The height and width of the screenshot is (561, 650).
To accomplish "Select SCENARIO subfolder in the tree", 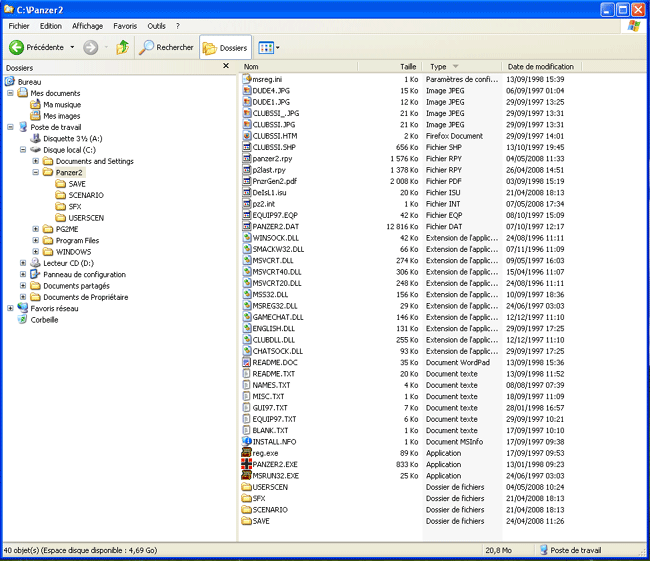I will coord(86,195).
